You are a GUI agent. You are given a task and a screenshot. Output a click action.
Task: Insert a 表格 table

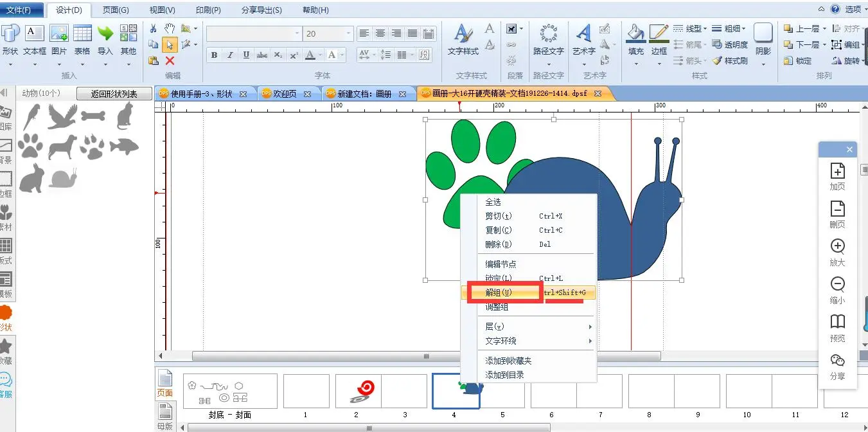click(82, 40)
